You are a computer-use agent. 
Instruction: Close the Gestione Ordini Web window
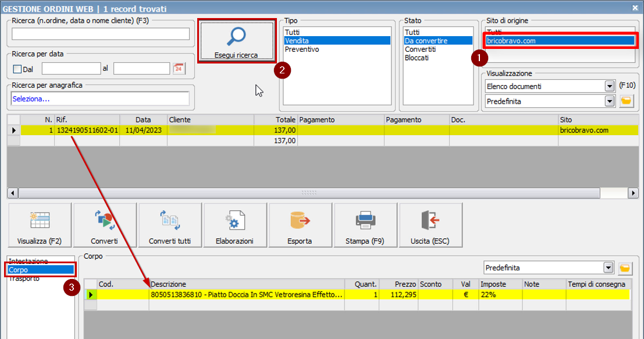pyautogui.click(x=635, y=8)
